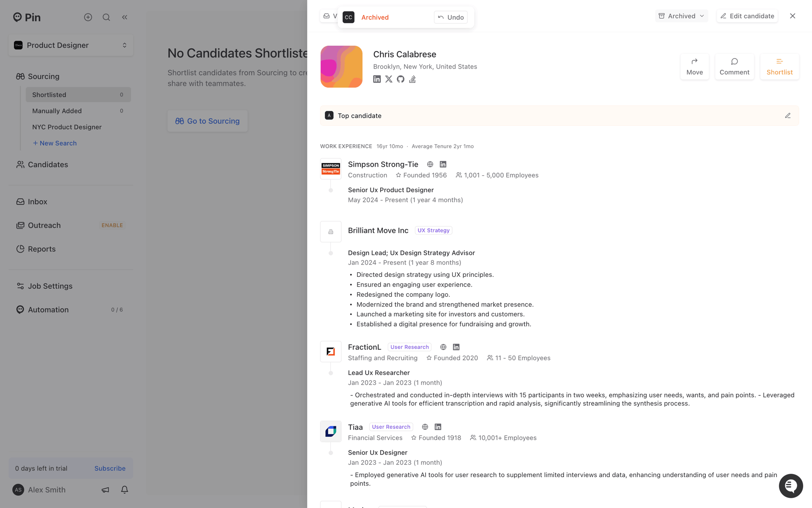Open the Product Designer job dropdown

[71, 45]
